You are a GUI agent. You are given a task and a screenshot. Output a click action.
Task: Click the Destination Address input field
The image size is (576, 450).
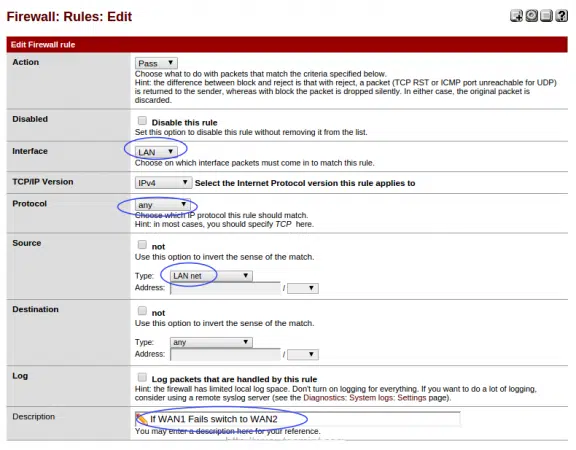coord(226,354)
